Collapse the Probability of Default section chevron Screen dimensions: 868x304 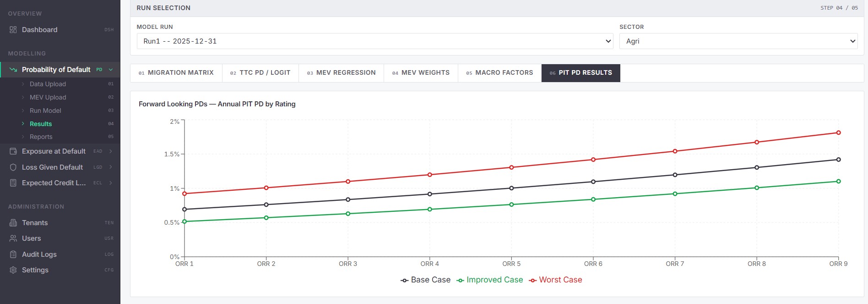(x=111, y=70)
